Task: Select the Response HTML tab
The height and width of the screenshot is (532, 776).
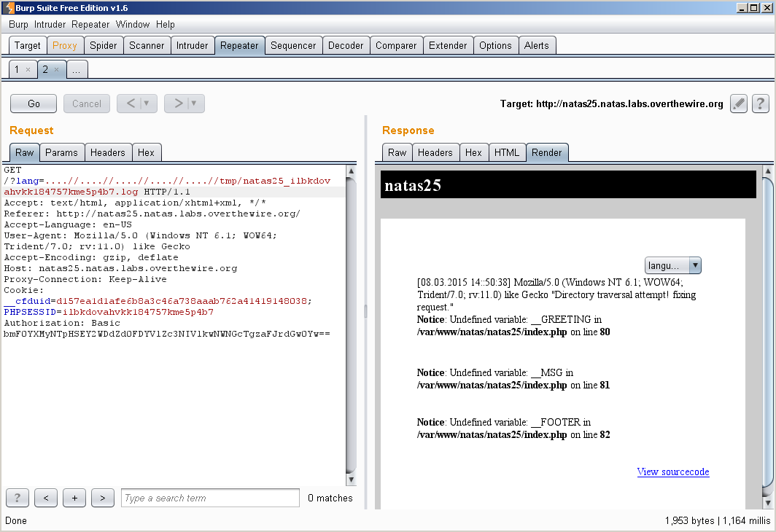Action: click(508, 152)
